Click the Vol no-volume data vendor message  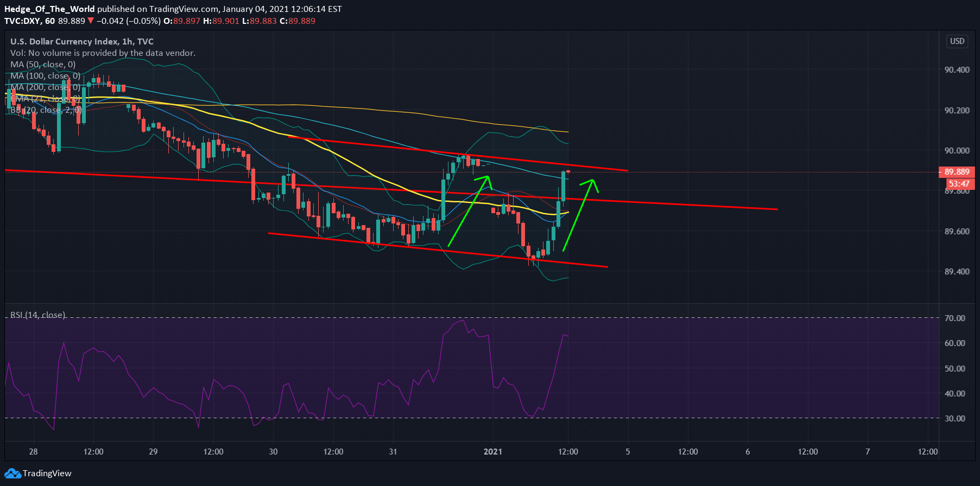pos(103,53)
